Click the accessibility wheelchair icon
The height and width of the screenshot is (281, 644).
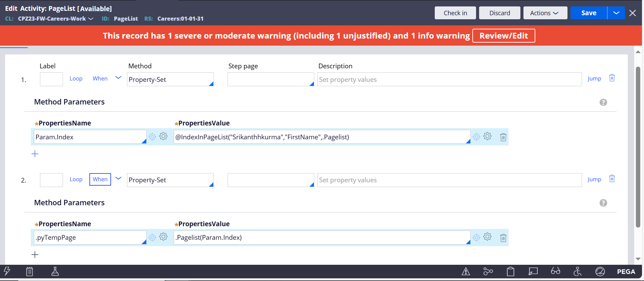coord(577,272)
